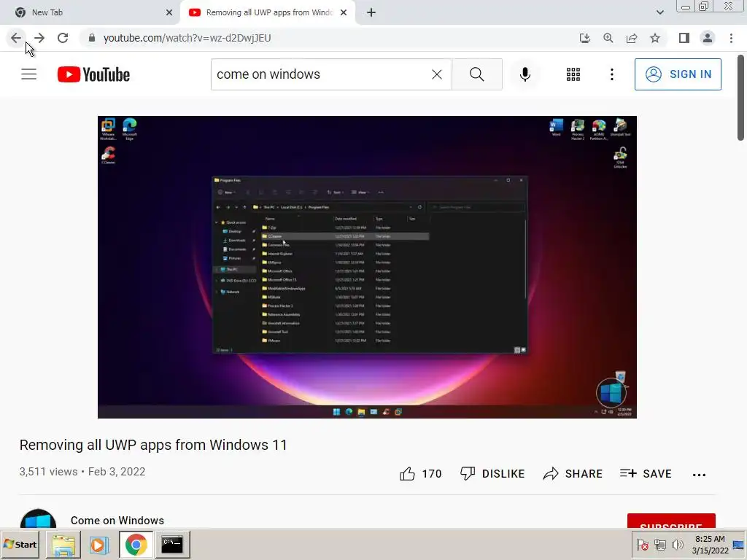Reload the YouTube page
The image size is (747, 560).
tap(63, 38)
